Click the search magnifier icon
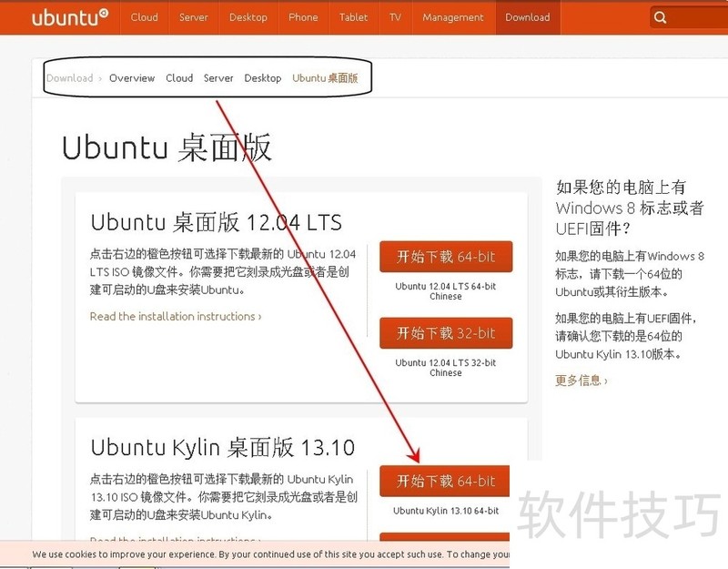This screenshot has height=569, width=728. point(660,17)
